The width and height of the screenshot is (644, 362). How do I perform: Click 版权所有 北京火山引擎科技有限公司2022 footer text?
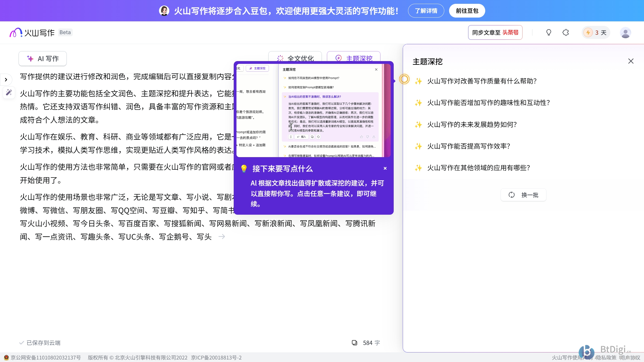[138, 357]
